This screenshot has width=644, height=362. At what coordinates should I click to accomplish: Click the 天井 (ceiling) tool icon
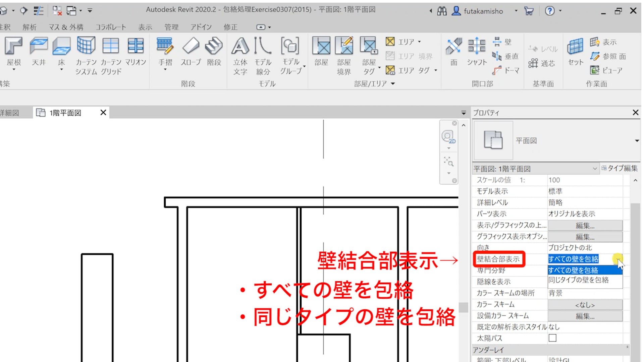[39, 46]
